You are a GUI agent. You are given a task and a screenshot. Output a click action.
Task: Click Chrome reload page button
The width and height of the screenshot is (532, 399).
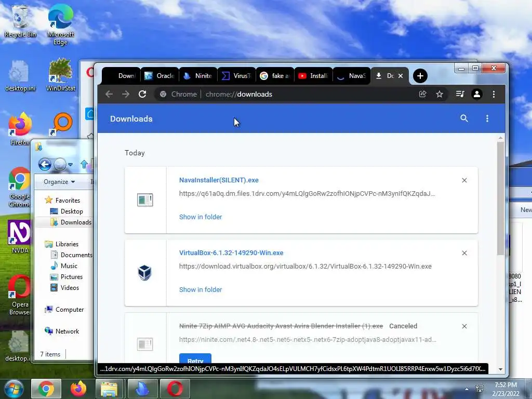[x=142, y=94]
